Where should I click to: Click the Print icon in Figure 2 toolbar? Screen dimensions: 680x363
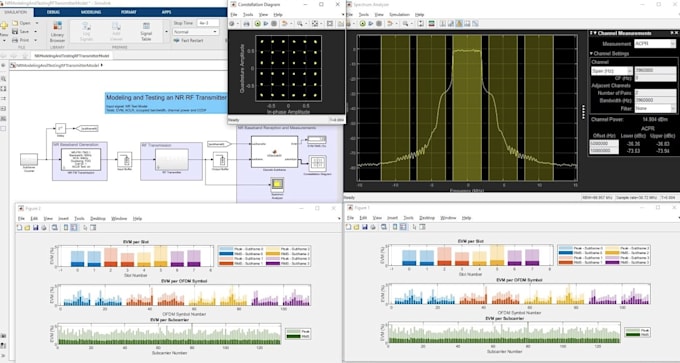pos(44,227)
